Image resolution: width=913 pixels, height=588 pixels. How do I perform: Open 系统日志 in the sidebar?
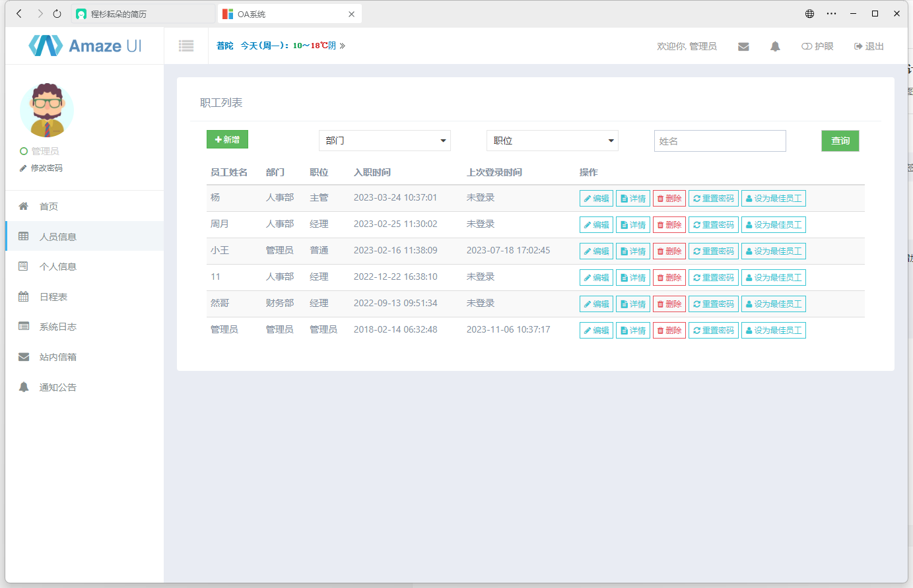pyautogui.click(x=85, y=327)
